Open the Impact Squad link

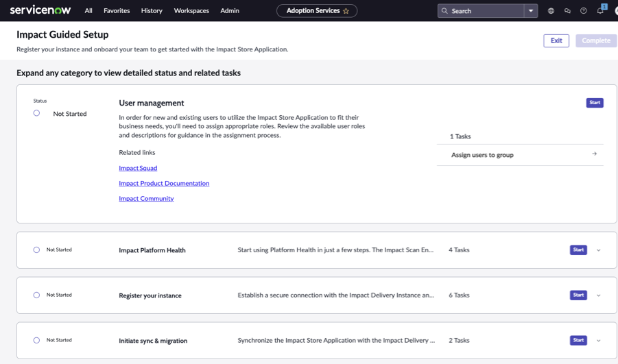point(138,168)
